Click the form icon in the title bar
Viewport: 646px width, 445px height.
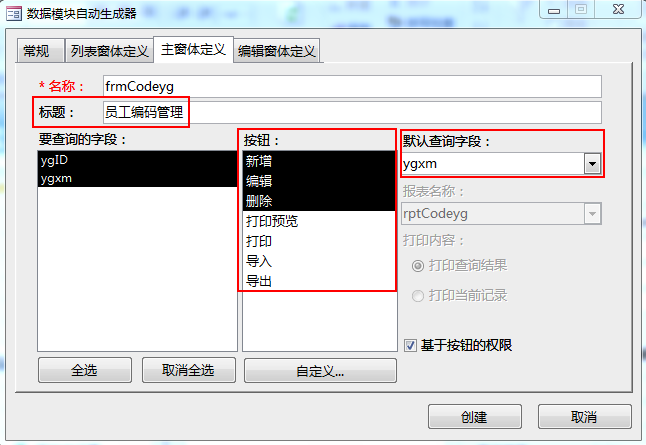point(14,14)
